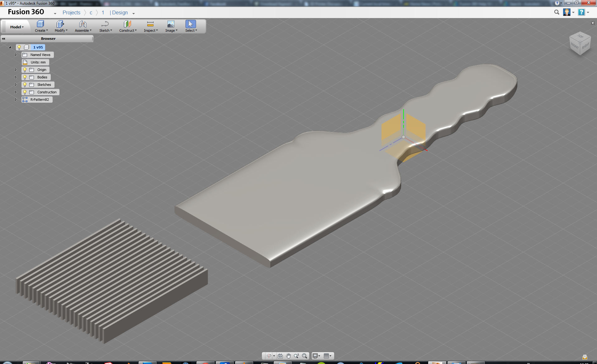This screenshot has height=364, width=597.
Task: Collapse the 1 v95 root node
Action: 10,47
